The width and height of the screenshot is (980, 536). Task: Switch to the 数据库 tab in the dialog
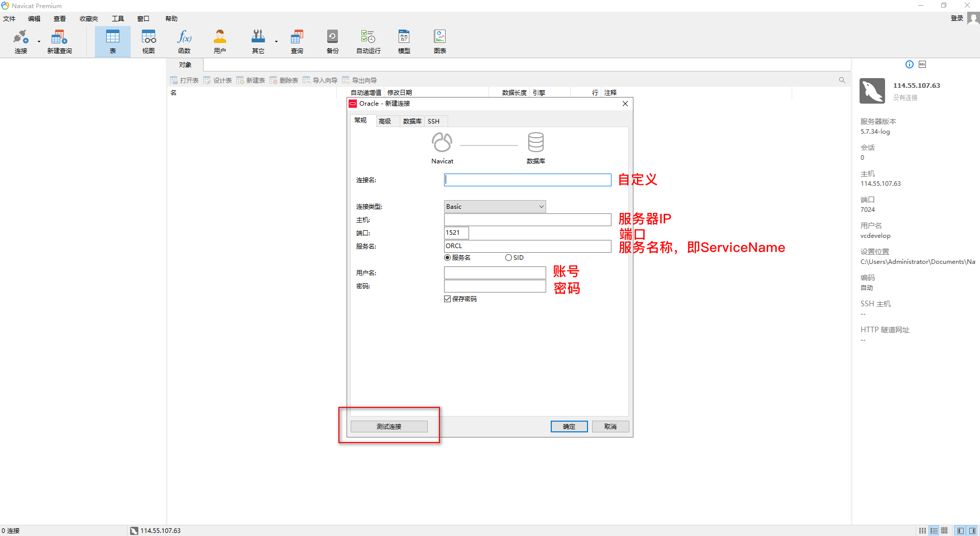[412, 121]
